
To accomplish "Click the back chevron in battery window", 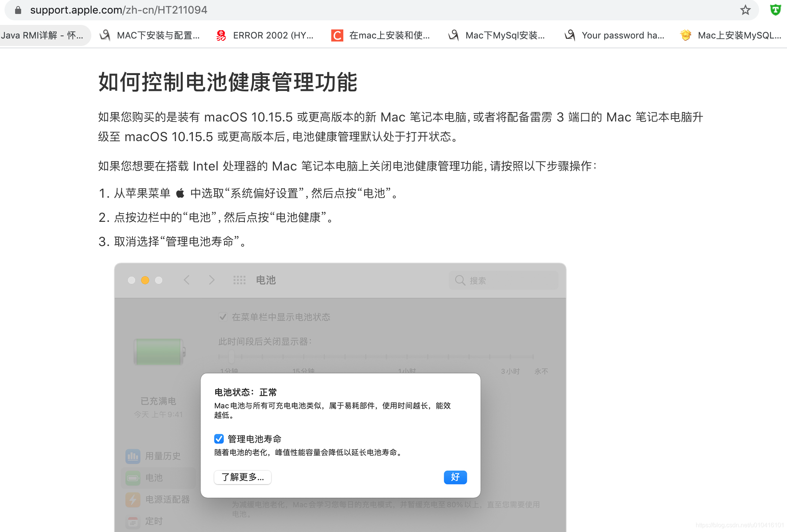I will 187,280.
